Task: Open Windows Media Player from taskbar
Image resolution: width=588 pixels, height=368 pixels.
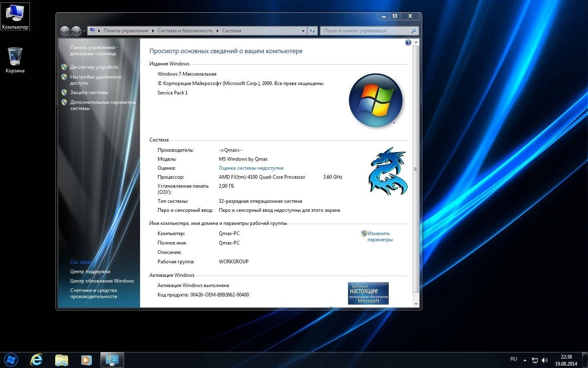Action: [86, 360]
